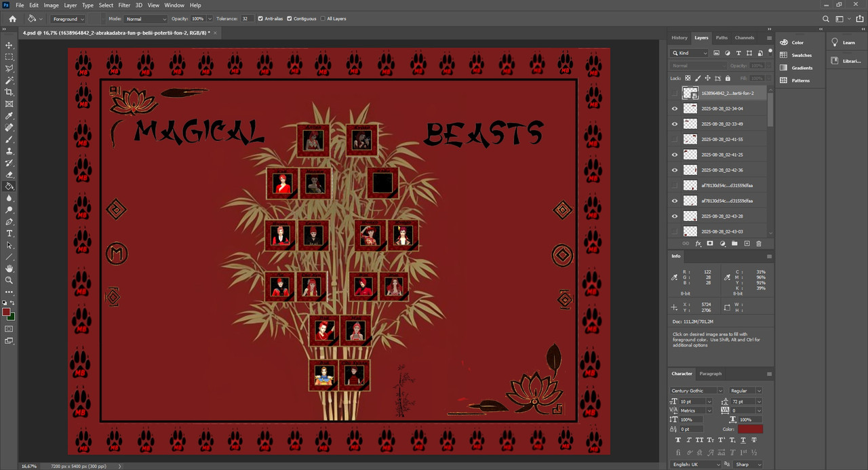
Task: Switch to the History tab
Action: click(679, 37)
